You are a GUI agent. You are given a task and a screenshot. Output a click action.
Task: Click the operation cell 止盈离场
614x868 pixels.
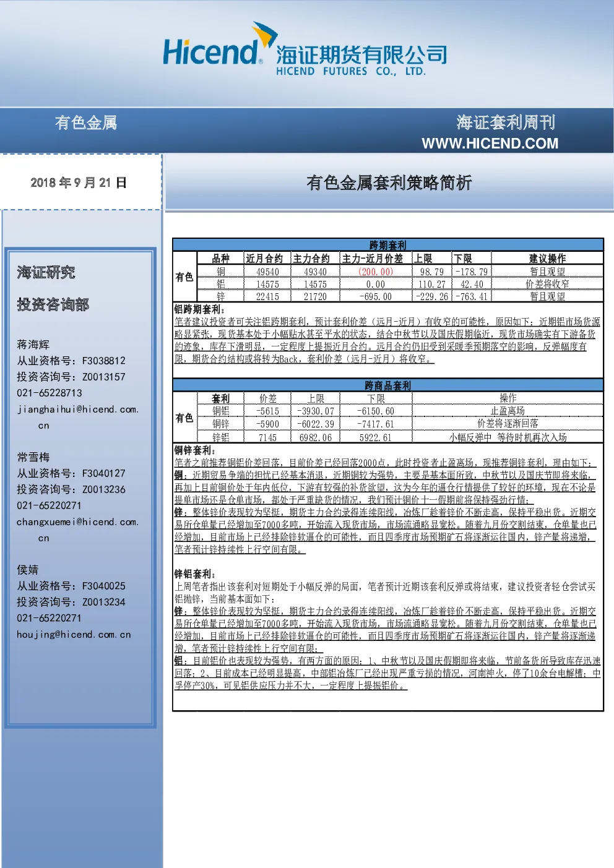pyautogui.click(x=508, y=411)
